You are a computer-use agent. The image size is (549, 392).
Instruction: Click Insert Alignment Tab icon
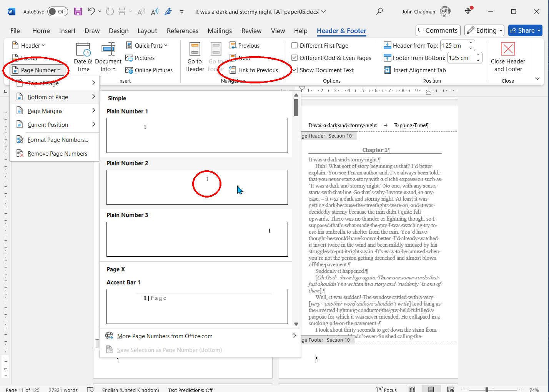388,70
